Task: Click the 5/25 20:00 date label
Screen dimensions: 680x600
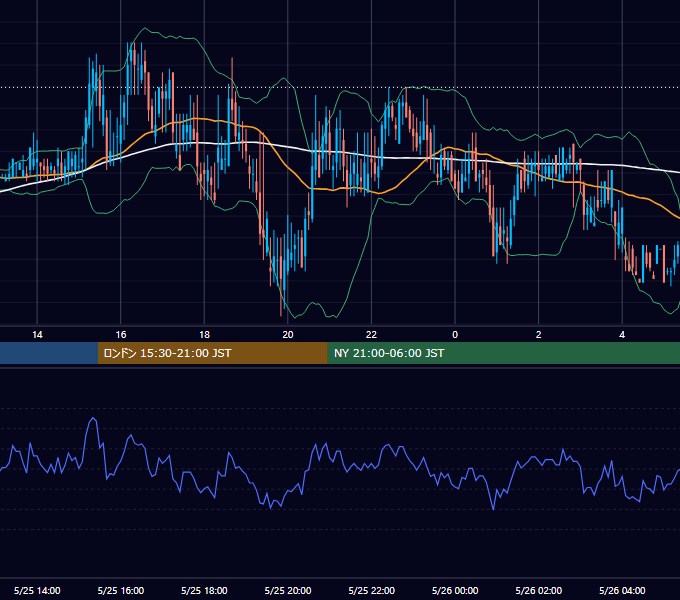Action: (x=288, y=590)
